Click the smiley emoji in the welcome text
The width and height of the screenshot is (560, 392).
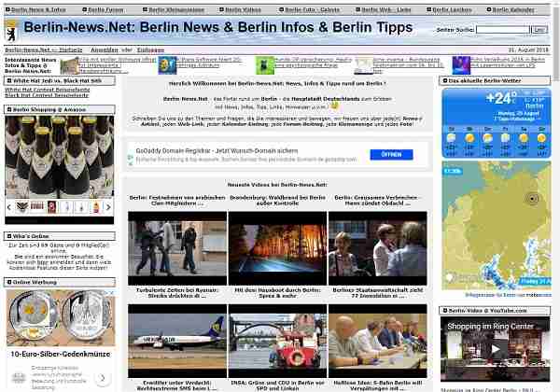click(334, 105)
